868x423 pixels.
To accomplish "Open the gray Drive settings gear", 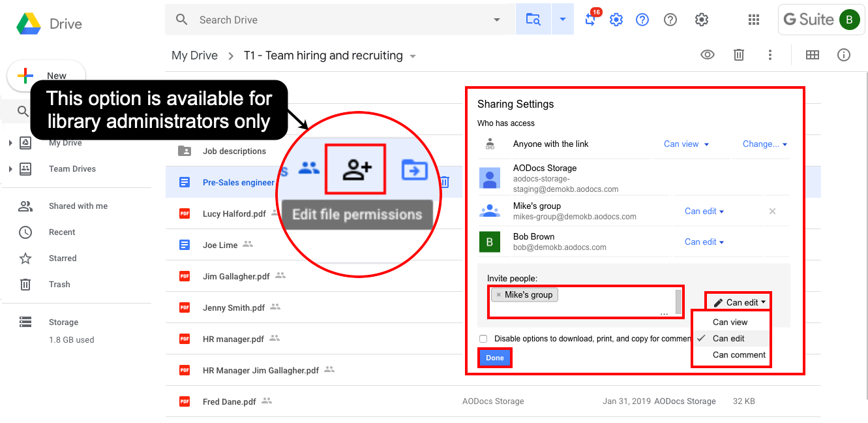I will [702, 20].
